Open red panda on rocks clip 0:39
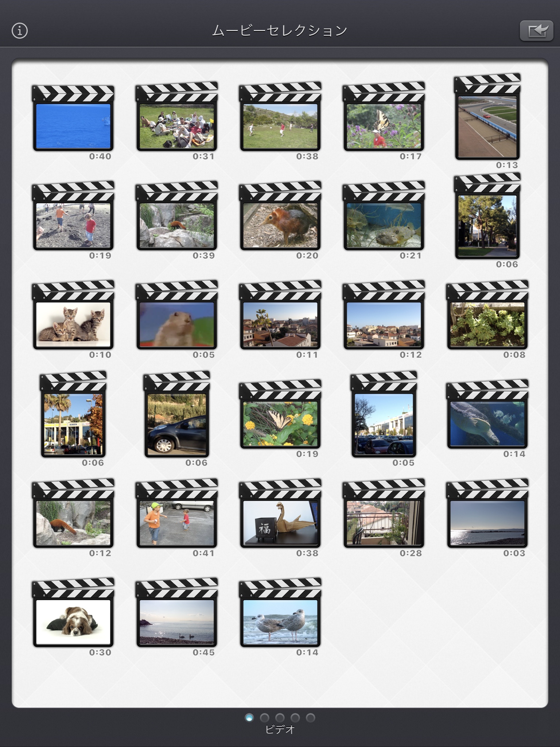 177,216
